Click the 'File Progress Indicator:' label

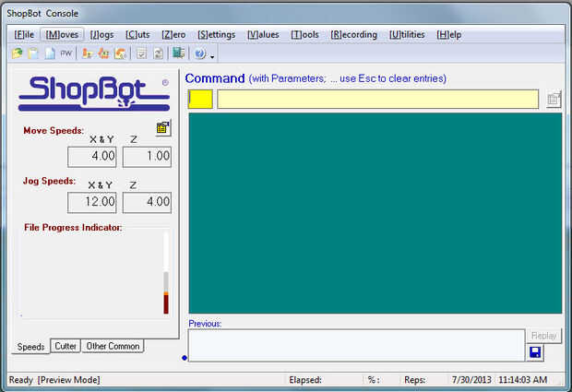pos(73,227)
